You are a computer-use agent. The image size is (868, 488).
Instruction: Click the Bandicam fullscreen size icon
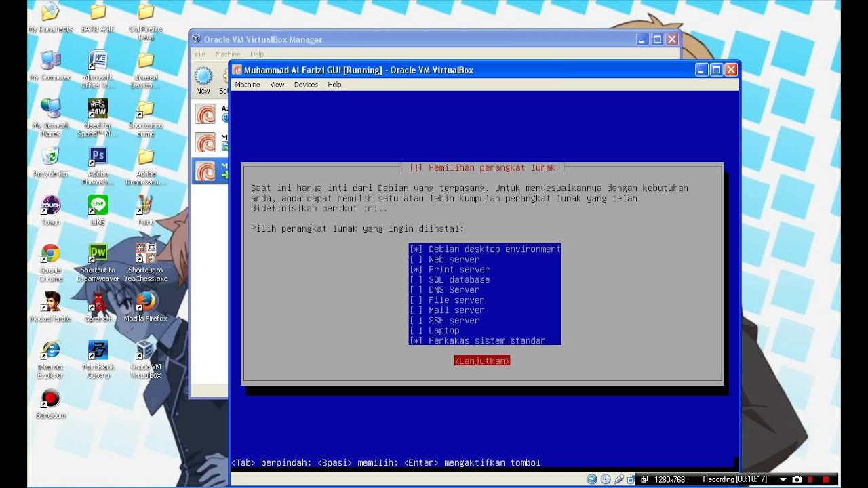tap(644, 479)
